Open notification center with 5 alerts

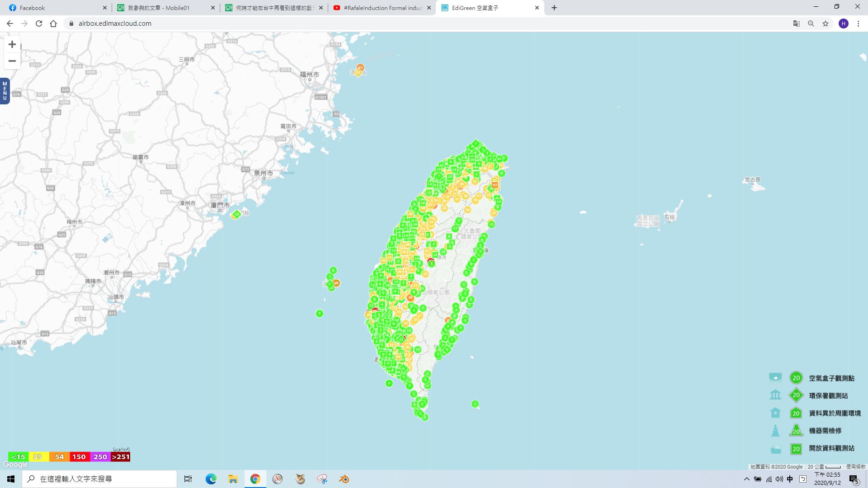(854, 479)
